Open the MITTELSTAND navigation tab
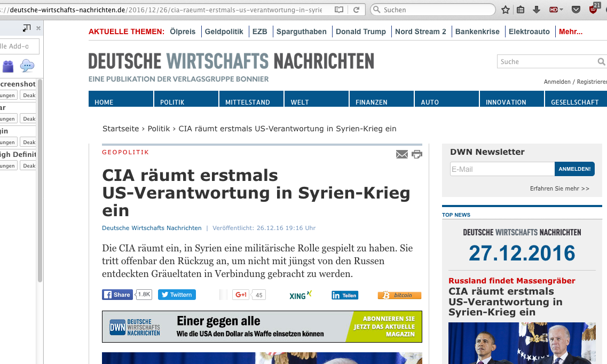 point(251,99)
